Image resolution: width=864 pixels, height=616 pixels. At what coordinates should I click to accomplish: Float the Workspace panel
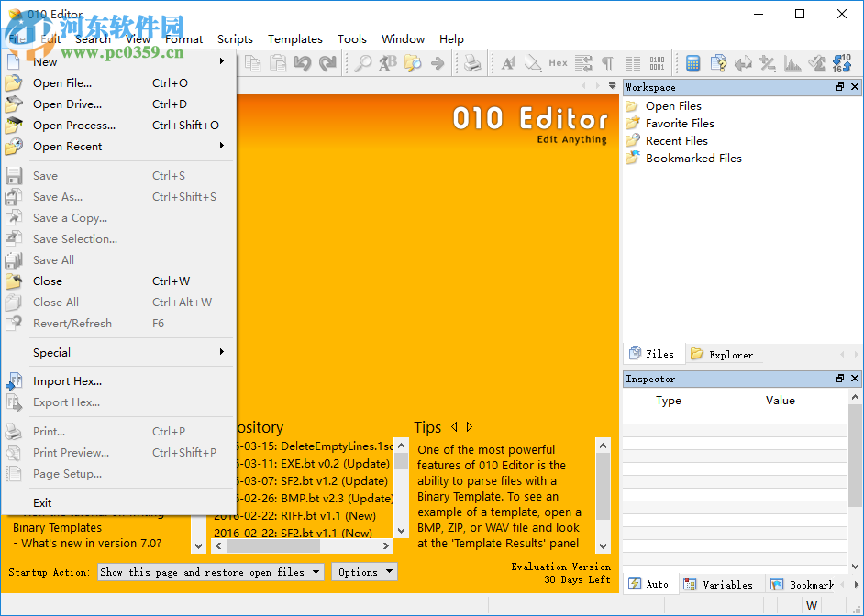(x=840, y=87)
